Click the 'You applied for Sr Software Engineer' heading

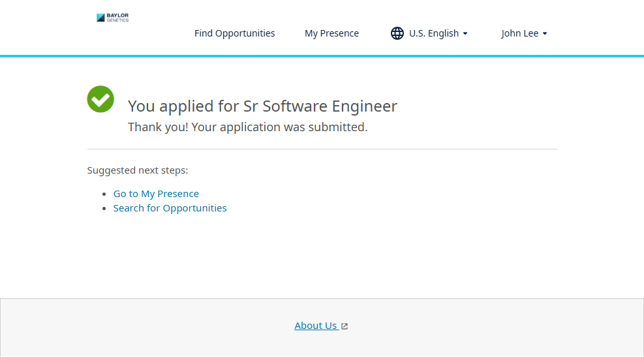coord(262,106)
